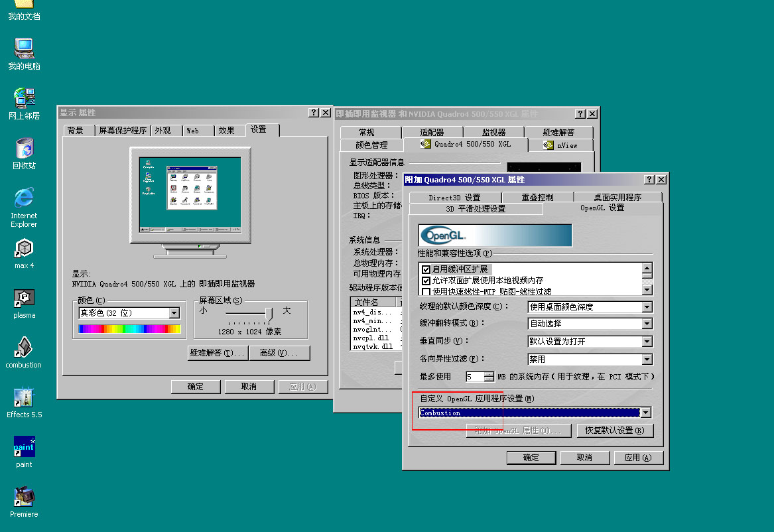Select the Internet Explorer desktop icon
The width and height of the screenshot is (774, 532).
24,207
